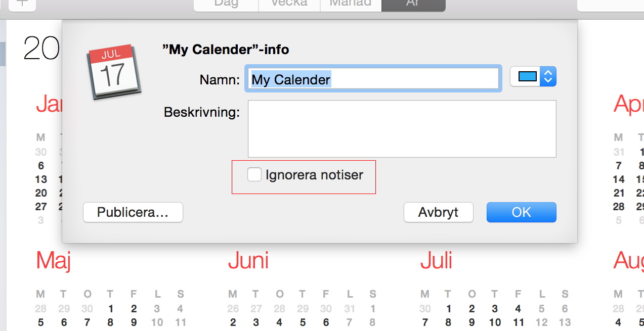Enable the Ignorera notiser checkbox
Image resolution: width=644 pixels, height=331 pixels.
point(254,175)
